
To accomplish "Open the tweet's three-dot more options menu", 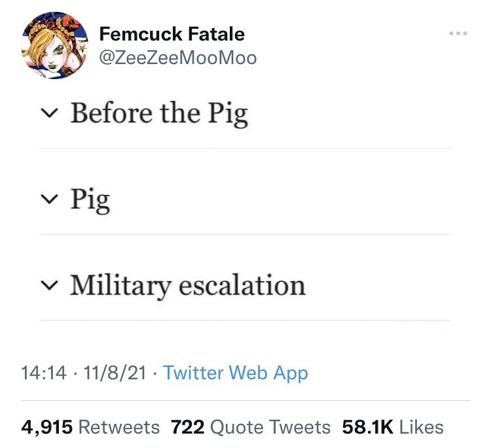I will 458,33.
